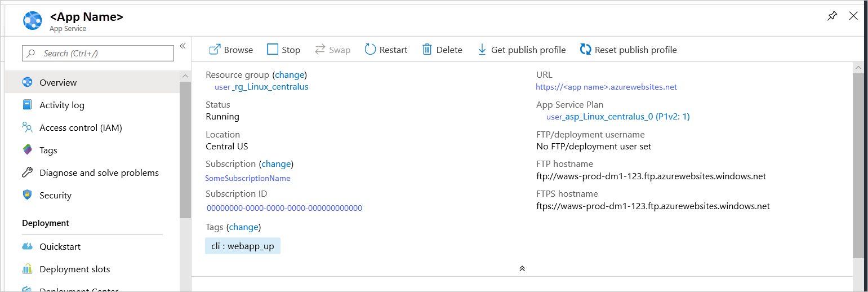Click the Reset publish profile icon
Screen dimensions: 868x292
(586, 50)
